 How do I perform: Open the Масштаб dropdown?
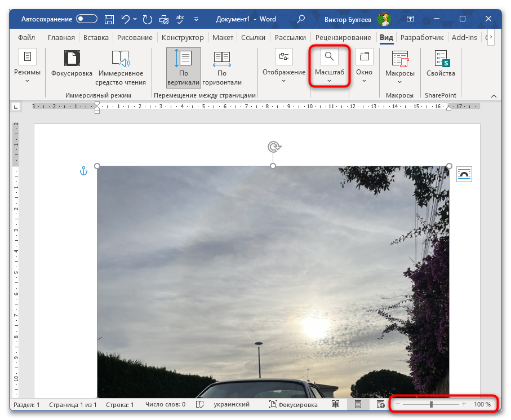pos(329,67)
